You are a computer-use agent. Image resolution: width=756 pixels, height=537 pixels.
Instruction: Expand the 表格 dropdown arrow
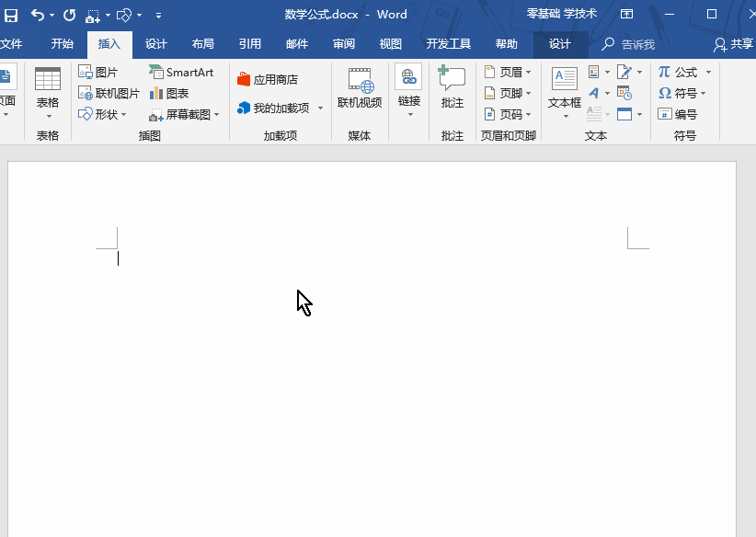(49, 116)
